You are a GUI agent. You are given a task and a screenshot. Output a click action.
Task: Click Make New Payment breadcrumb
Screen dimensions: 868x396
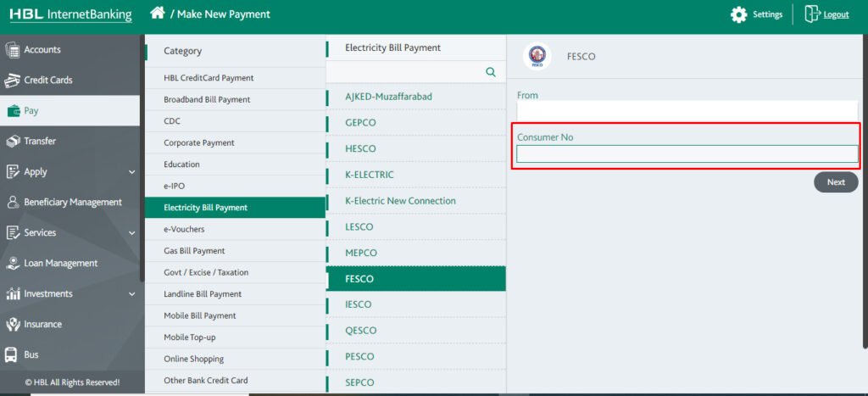tap(224, 14)
